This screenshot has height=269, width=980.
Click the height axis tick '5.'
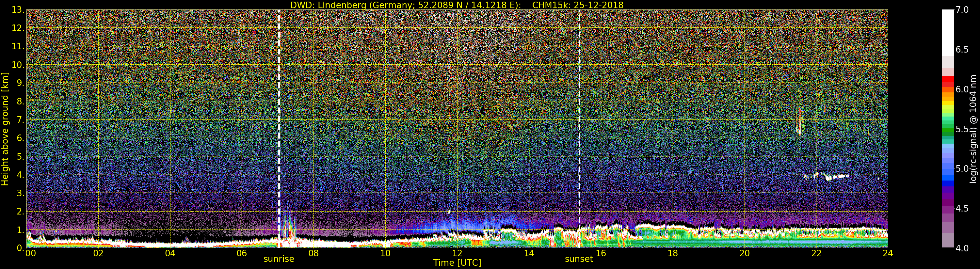coord(20,156)
